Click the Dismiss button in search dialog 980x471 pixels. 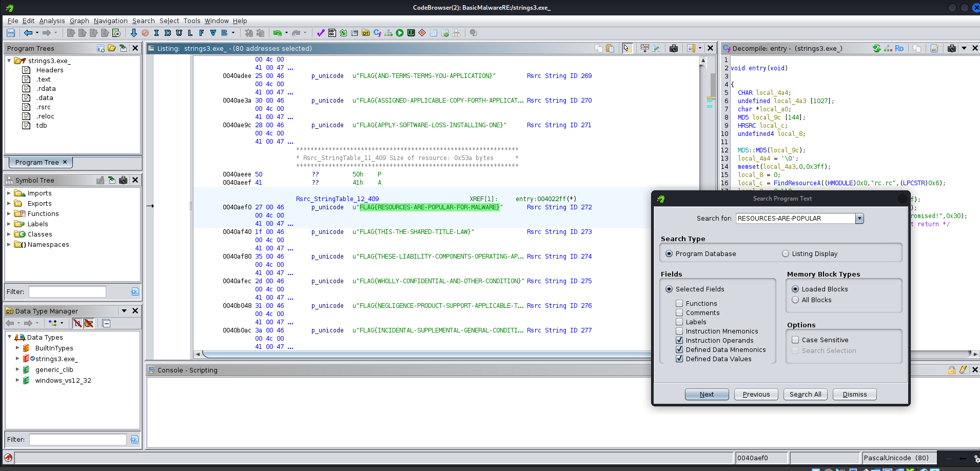(x=854, y=394)
